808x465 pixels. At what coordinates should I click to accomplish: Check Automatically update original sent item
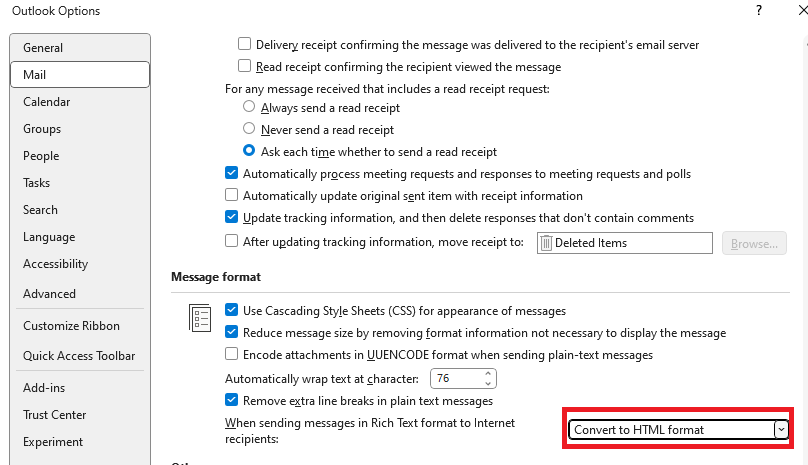point(231,195)
